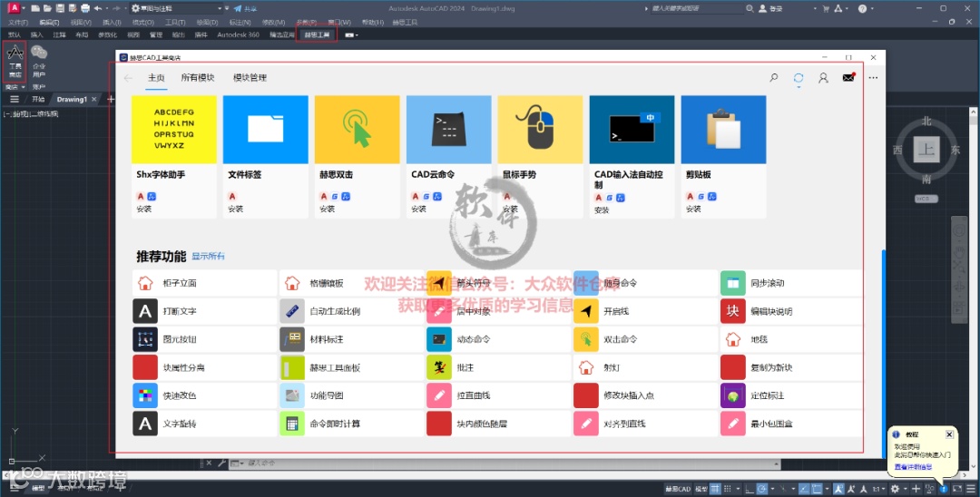
Task: Click the 安装 button under CAD输入法自动控制
Action: coord(602,210)
